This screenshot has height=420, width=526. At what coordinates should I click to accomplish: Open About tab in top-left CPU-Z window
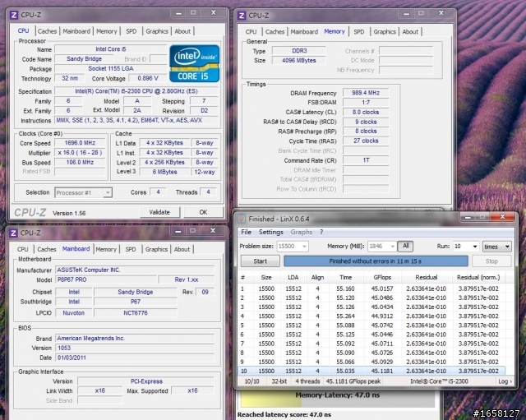coord(182,31)
